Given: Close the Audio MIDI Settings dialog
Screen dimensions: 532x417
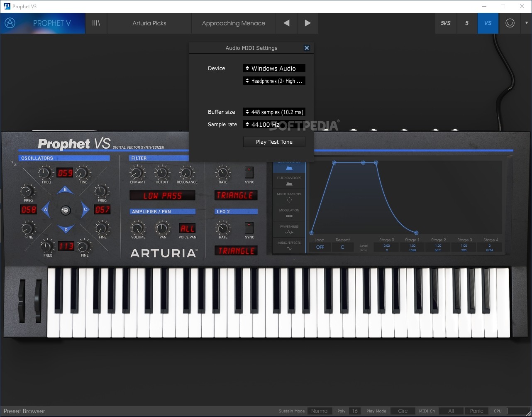Looking at the screenshot, I should (x=307, y=48).
